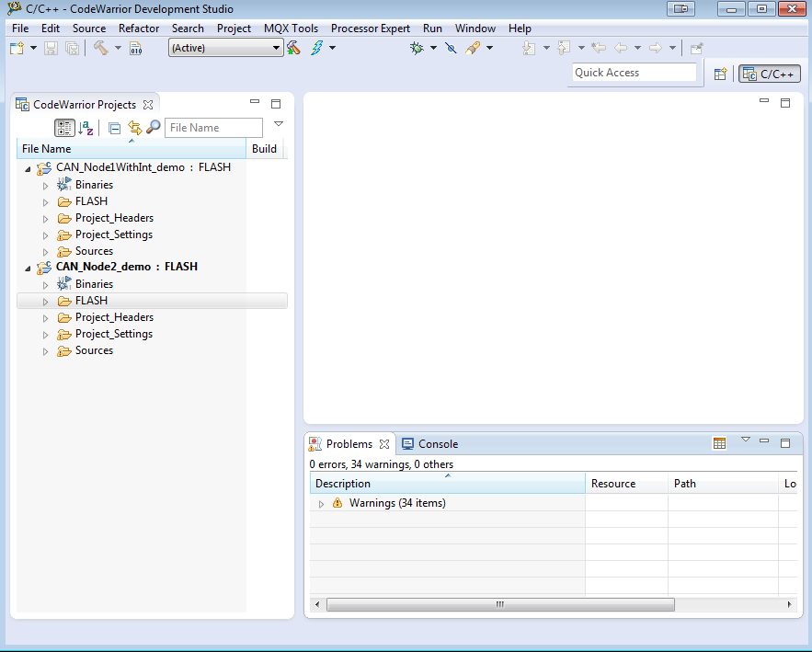Image resolution: width=812 pixels, height=652 pixels.
Task: Click the flashlight search toolbar icon
Action: [x=473, y=48]
